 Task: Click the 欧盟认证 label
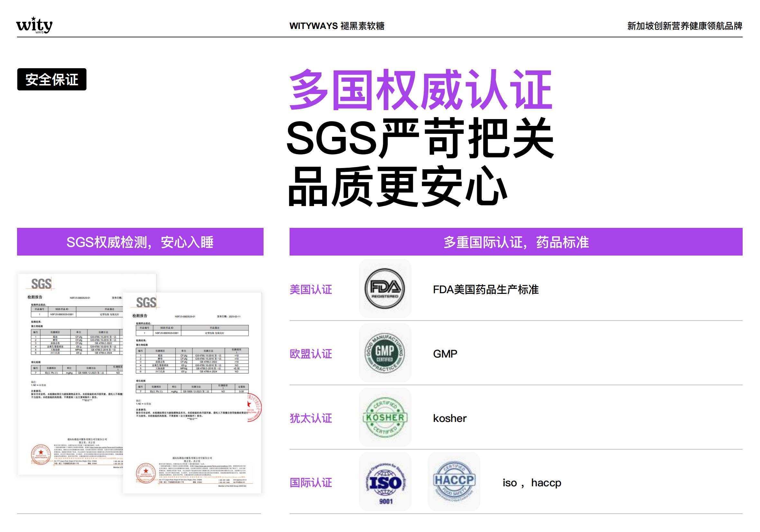pos(310,354)
